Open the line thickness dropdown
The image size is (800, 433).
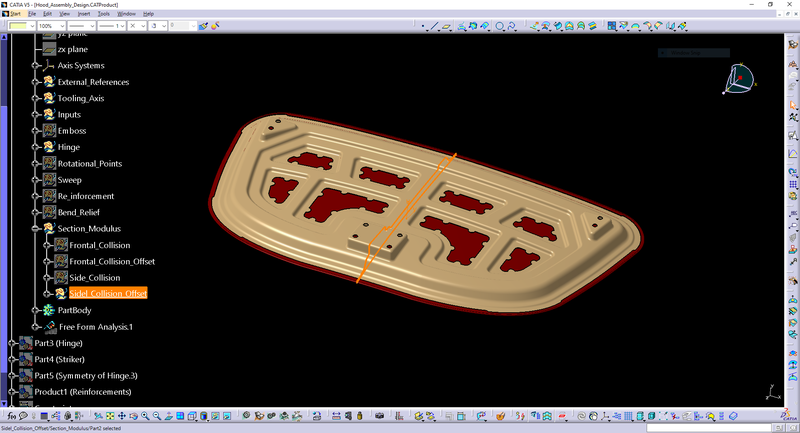82,26
